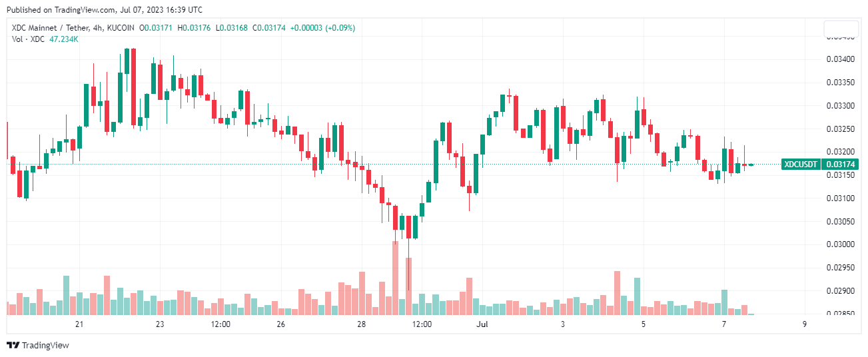868x357 pixels.
Task: Select date 21 on the time axis
Action: click(79, 324)
